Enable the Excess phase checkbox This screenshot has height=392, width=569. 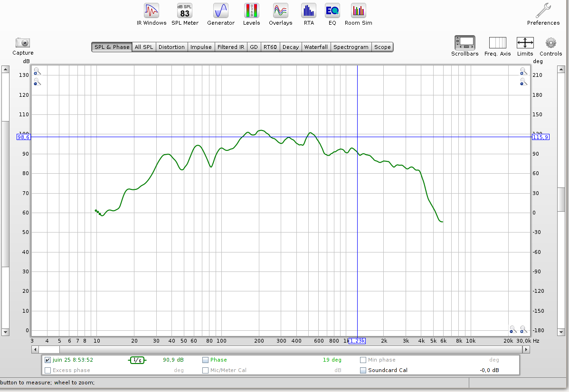pyautogui.click(x=47, y=370)
